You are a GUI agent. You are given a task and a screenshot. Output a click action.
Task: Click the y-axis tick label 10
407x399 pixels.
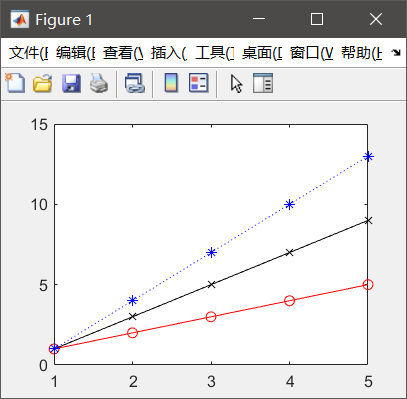[39, 204]
